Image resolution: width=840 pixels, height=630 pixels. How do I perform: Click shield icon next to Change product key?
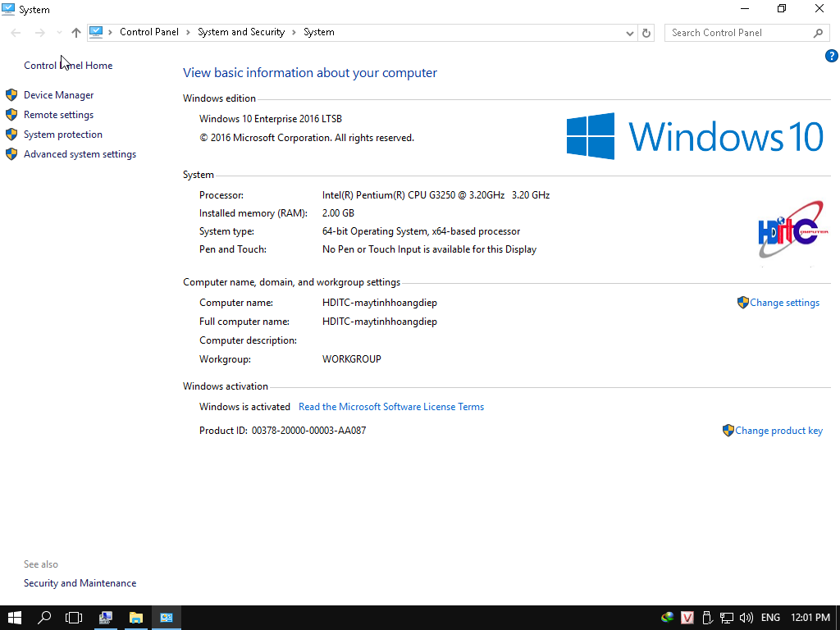(728, 430)
